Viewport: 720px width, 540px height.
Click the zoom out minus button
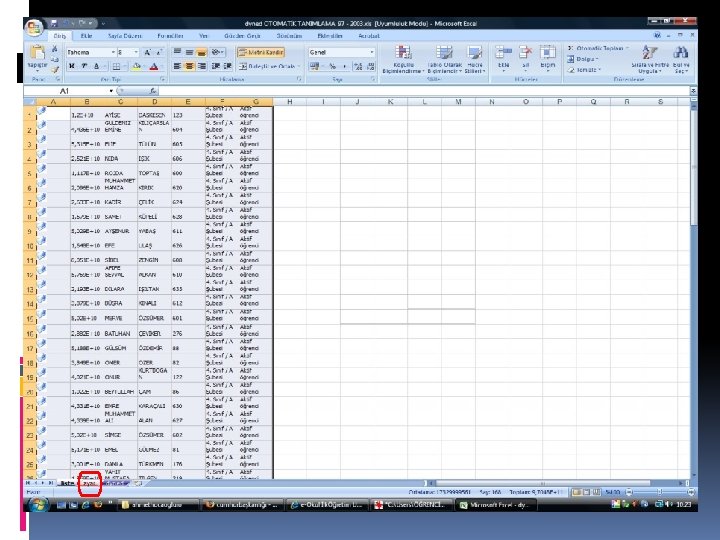[x=629, y=492]
